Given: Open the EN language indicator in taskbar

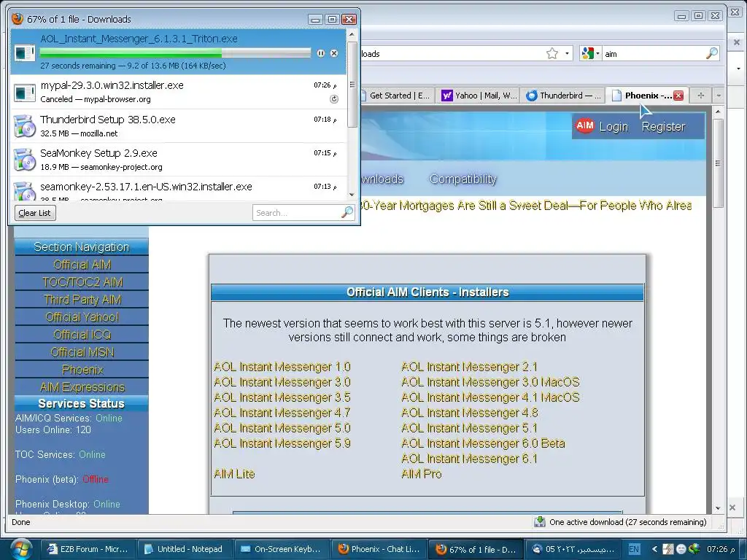Looking at the screenshot, I should (634, 549).
